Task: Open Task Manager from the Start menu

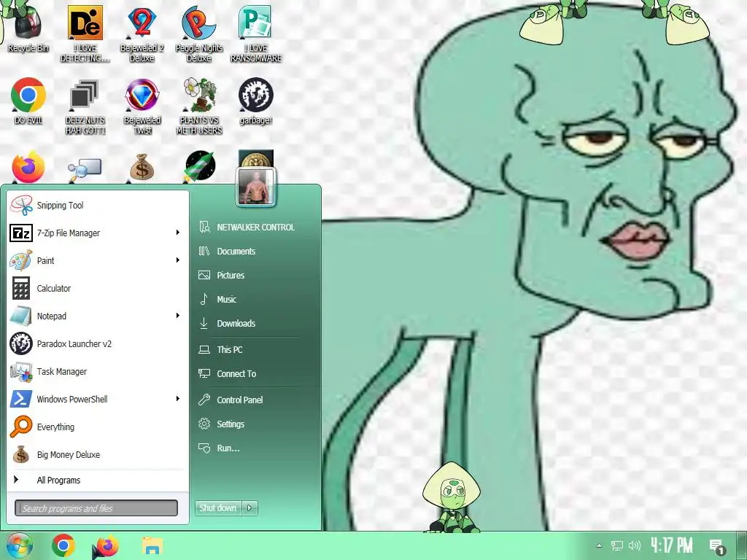Action: click(97, 371)
